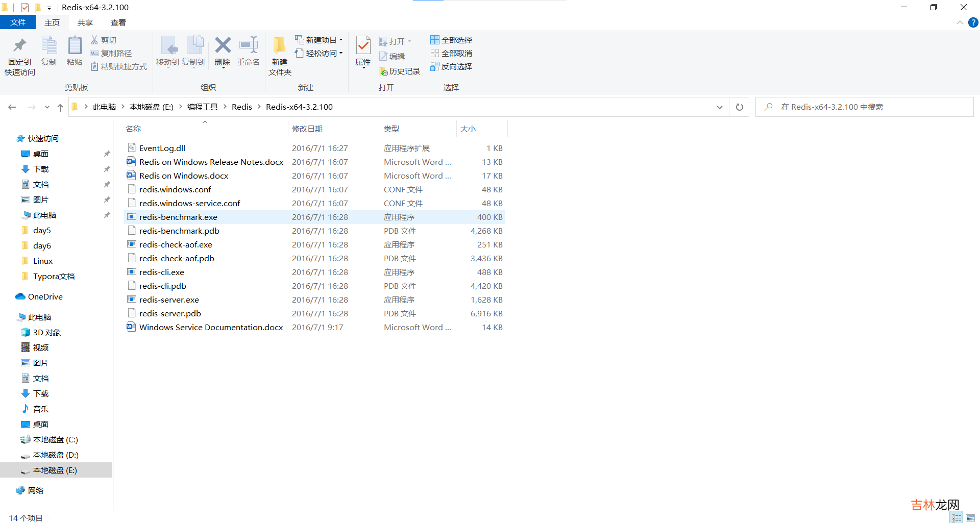Click Invert Selection (反向选择)
The height and width of the screenshot is (523, 980).
tap(451, 66)
